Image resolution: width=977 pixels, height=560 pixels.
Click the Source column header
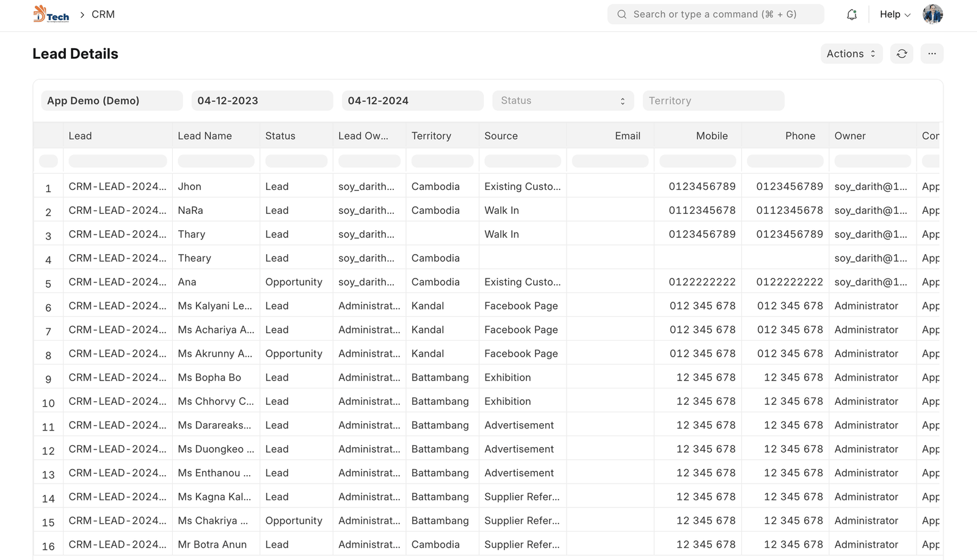501,136
